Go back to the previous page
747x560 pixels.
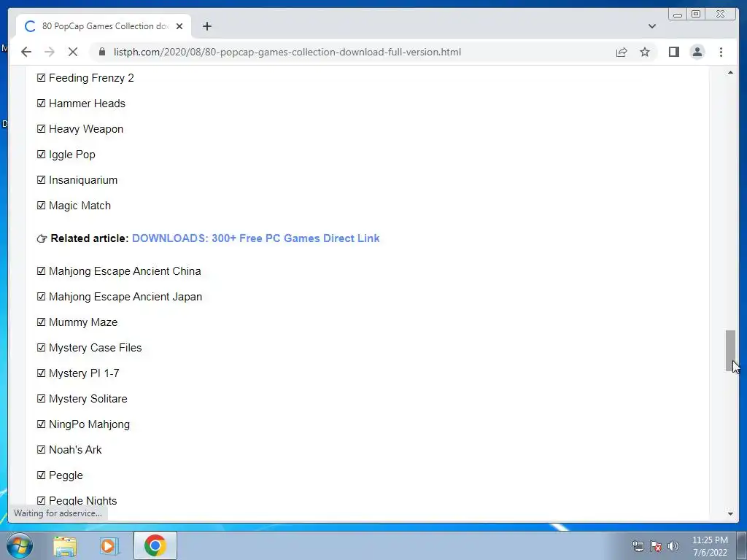(x=26, y=52)
